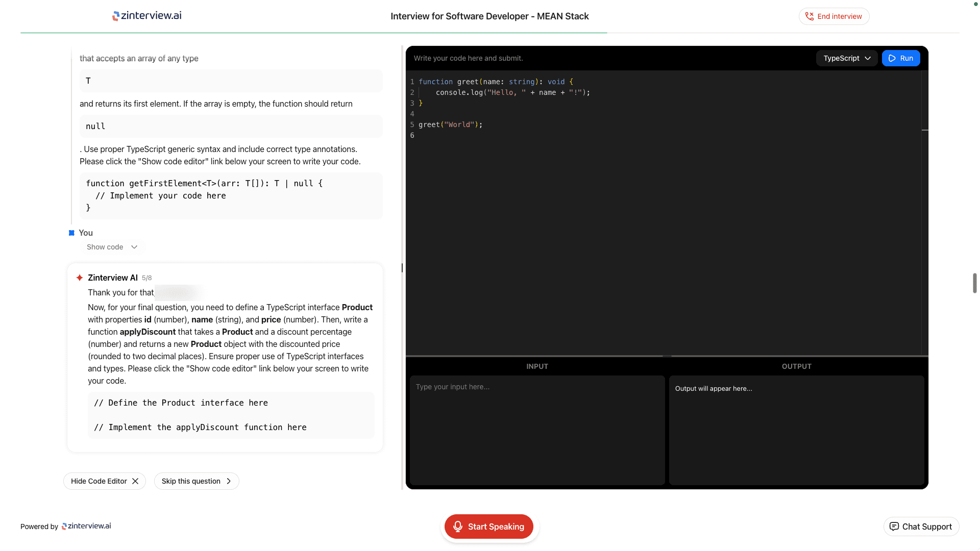This screenshot has height=551, width=980.
Task: Click the chevron next to Show code
Action: point(134,247)
